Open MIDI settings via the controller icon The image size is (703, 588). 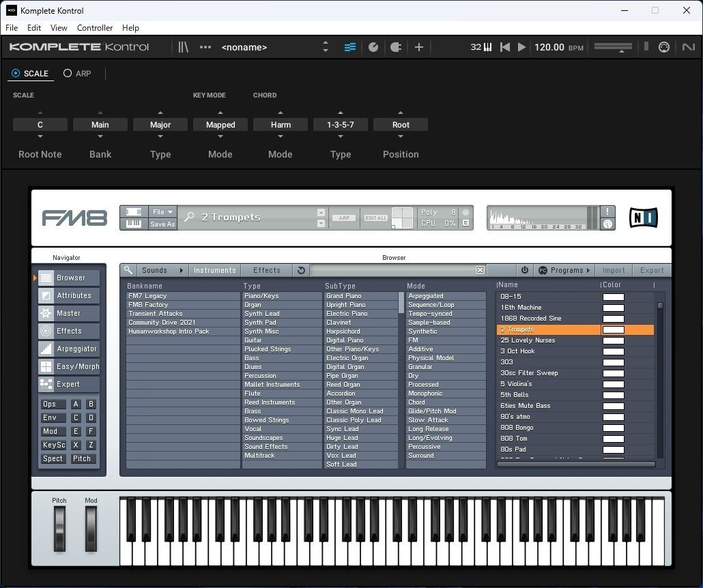point(663,47)
